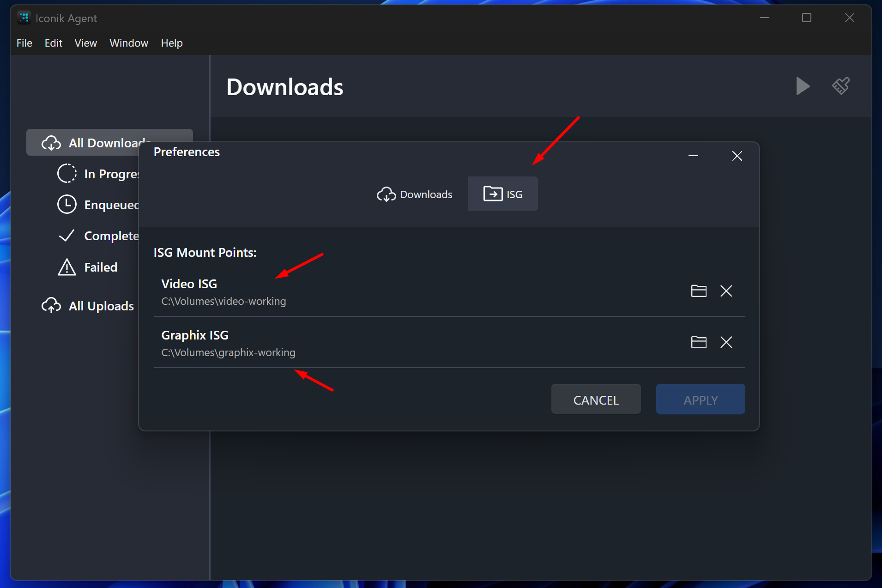The image size is (882, 588).
Task: Select All Uploads in the sidebar
Action: point(88,306)
